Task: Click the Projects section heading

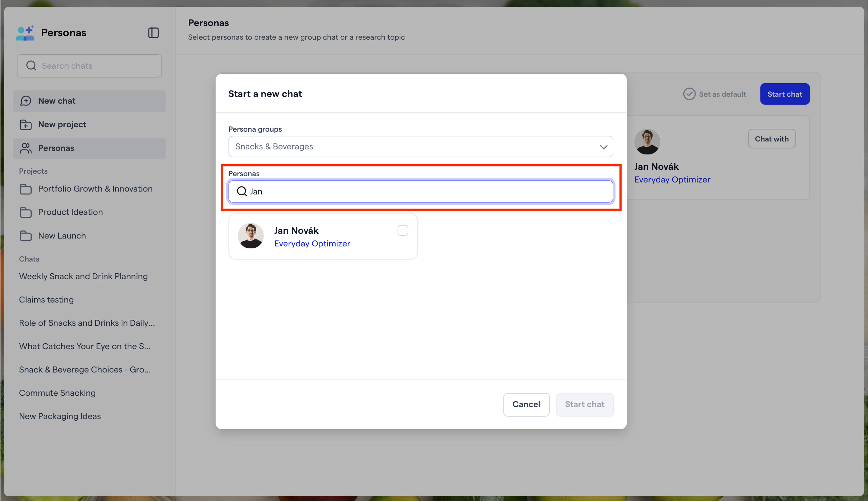Action: coord(33,171)
